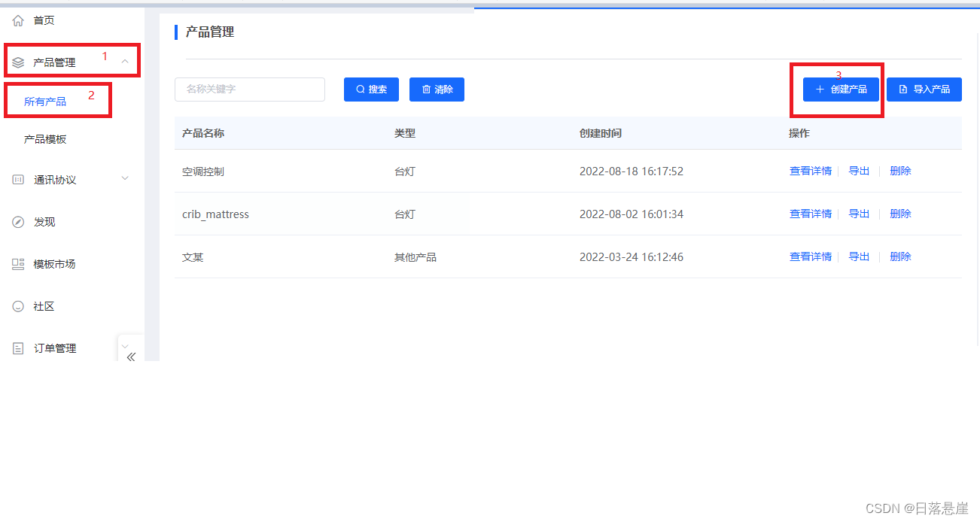Click the date 2022-03-24 16:12:46

point(632,257)
